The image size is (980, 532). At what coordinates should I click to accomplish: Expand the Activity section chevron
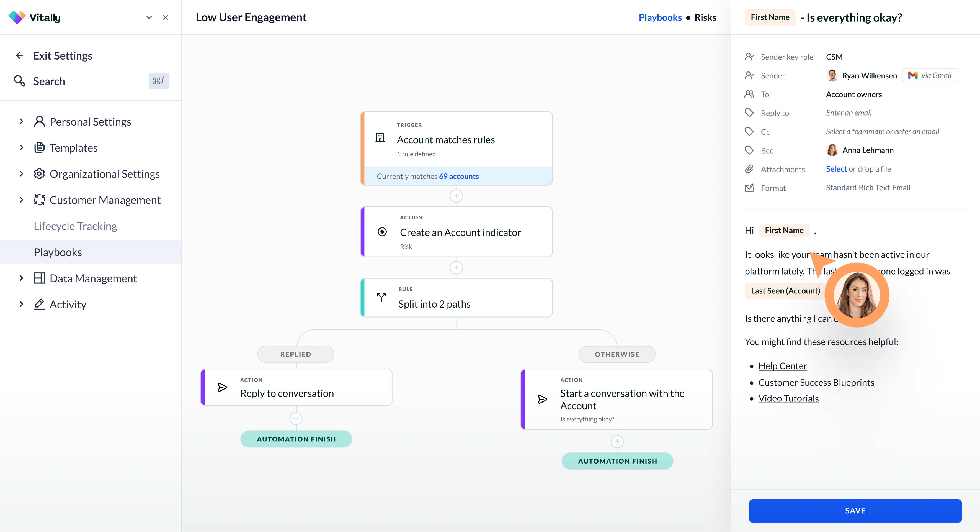[21, 304]
